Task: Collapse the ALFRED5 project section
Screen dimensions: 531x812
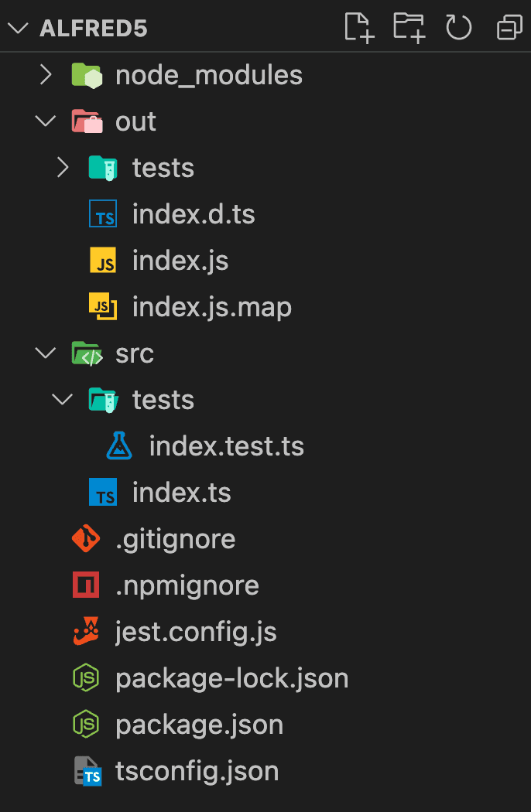Action: 17,29
